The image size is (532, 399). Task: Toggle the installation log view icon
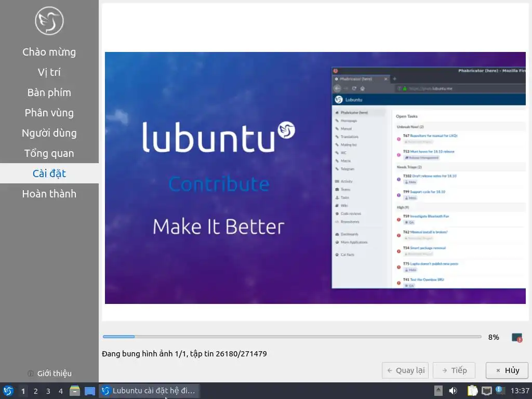tap(517, 338)
